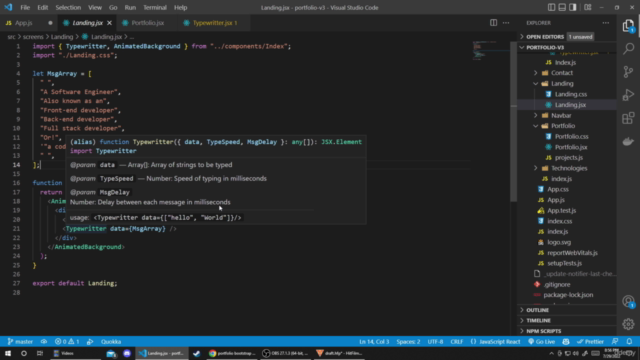Screen dimensions: 640x360
Task: Open the Run menu
Action: pos(130,7)
